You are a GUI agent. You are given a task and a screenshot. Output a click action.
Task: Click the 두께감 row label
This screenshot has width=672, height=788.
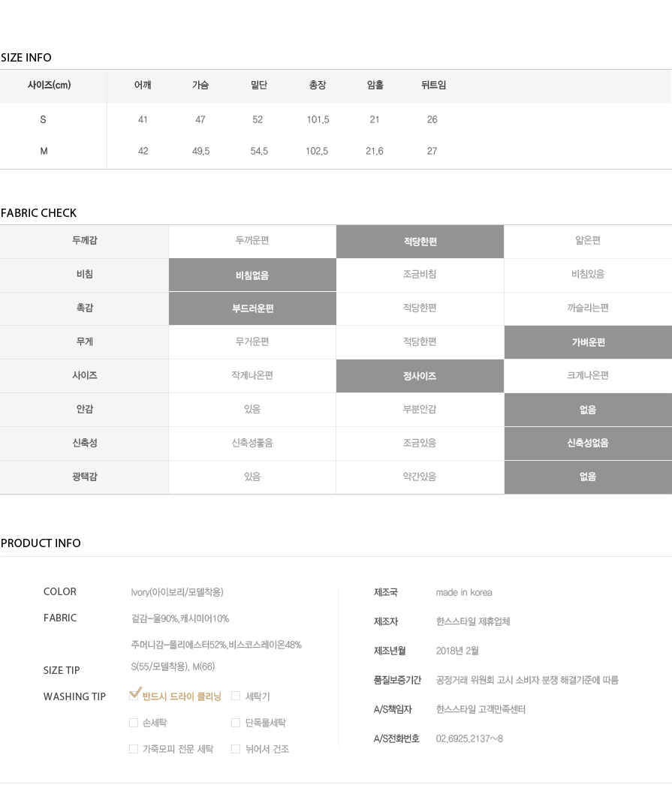pyautogui.click(x=84, y=240)
